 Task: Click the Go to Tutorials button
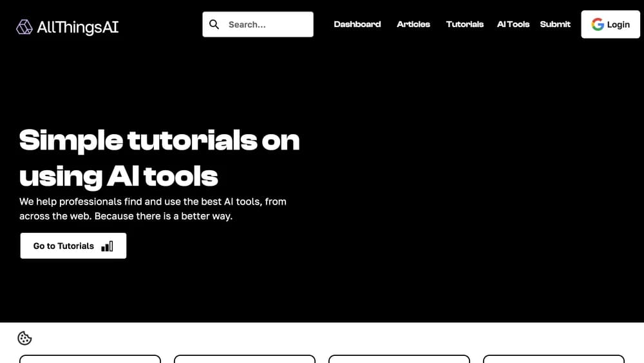[73, 246]
